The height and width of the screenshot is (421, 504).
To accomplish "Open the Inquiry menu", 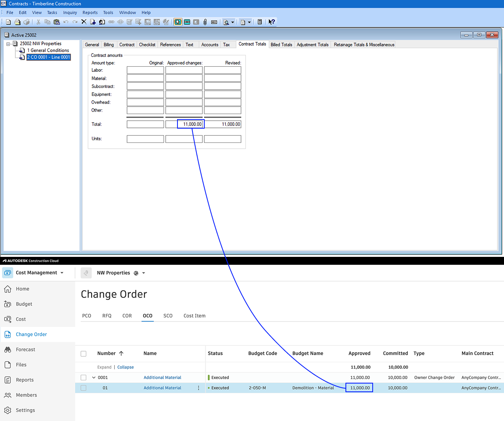I will (x=70, y=12).
